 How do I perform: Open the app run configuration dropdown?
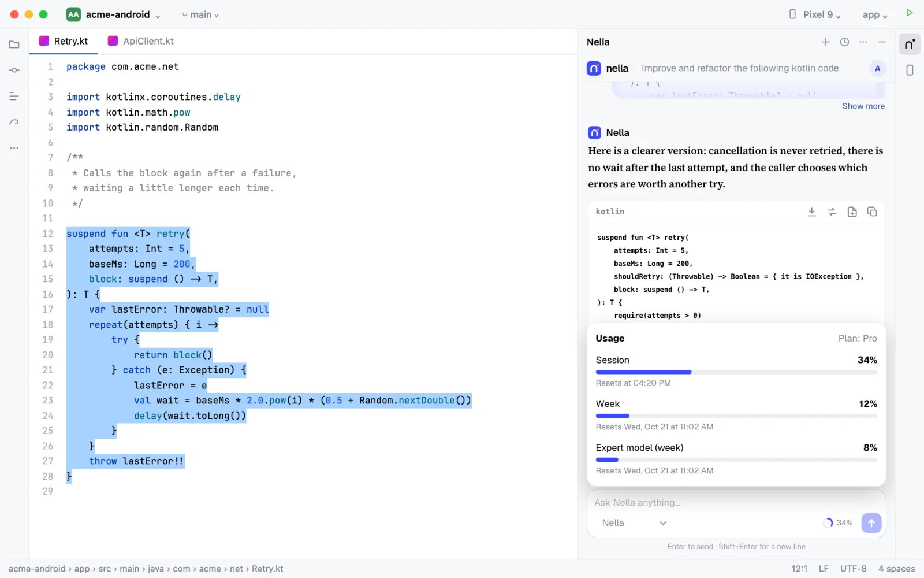click(x=874, y=14)
